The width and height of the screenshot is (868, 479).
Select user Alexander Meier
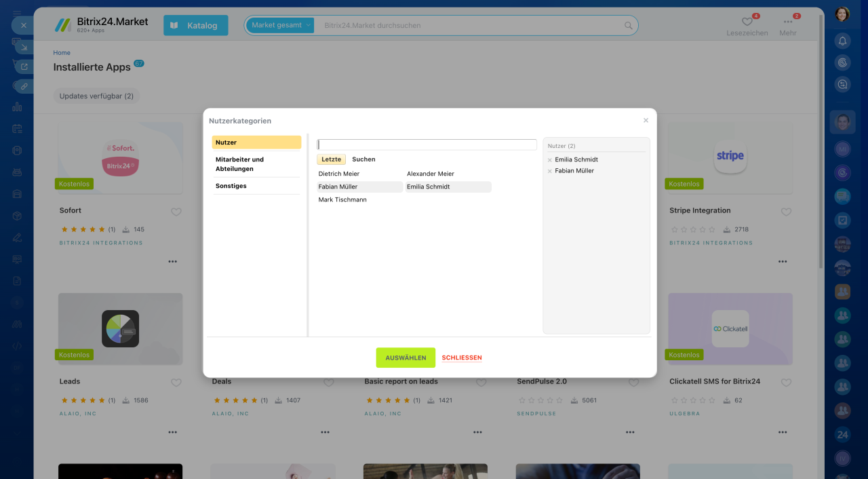click(448, 174)
